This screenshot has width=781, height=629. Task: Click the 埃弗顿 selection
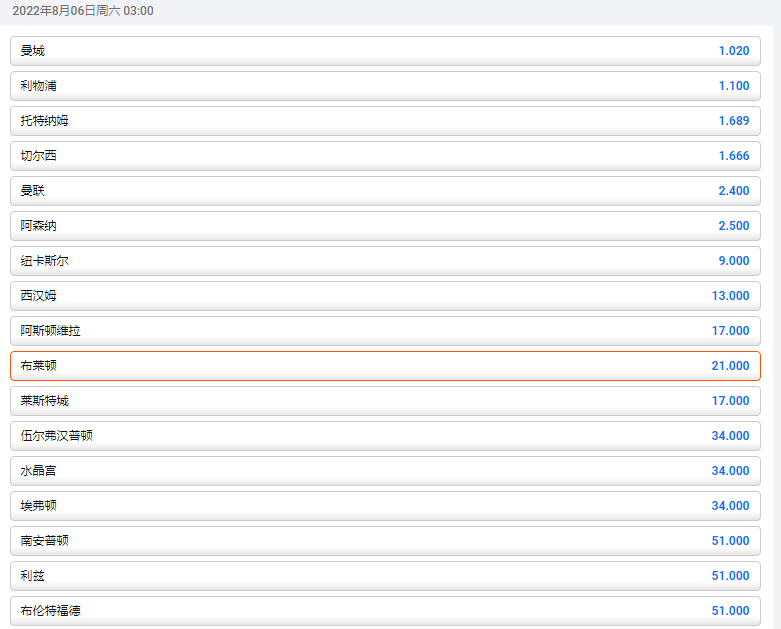coord(385,506)
